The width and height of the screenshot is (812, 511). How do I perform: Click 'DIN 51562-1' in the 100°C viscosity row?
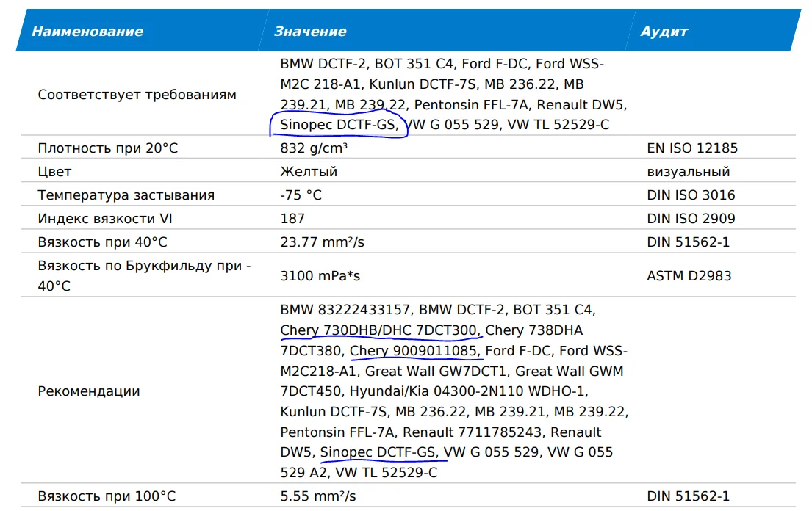tap(689, 496)
